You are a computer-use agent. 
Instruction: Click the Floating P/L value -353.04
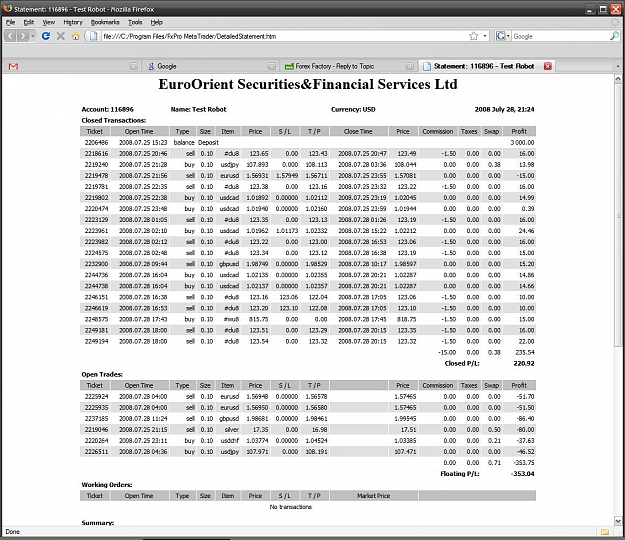[523, 474]
